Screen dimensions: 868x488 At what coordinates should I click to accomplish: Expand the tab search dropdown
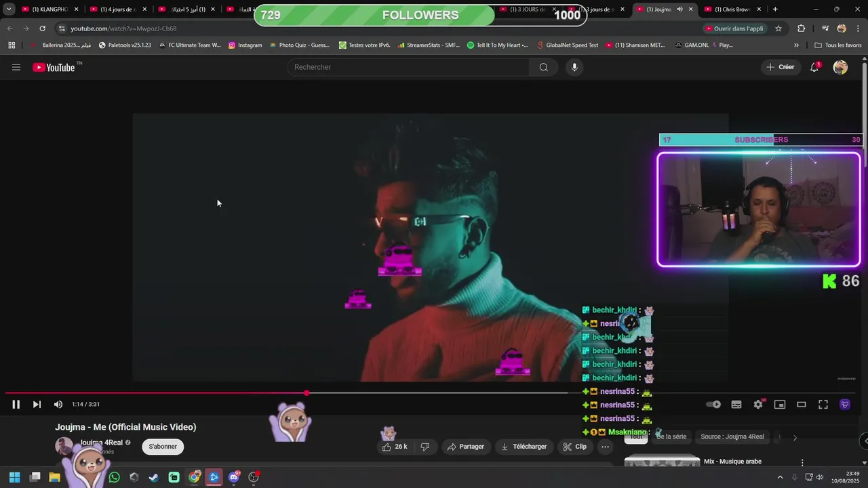click(8, 9)
